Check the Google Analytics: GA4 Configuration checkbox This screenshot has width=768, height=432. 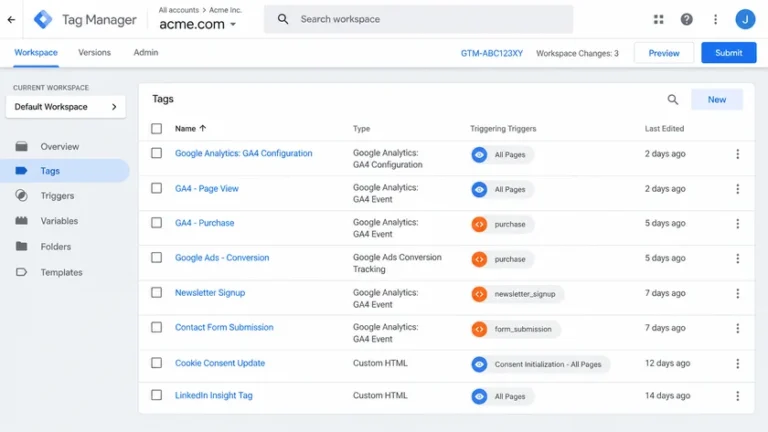pos(156,153)
